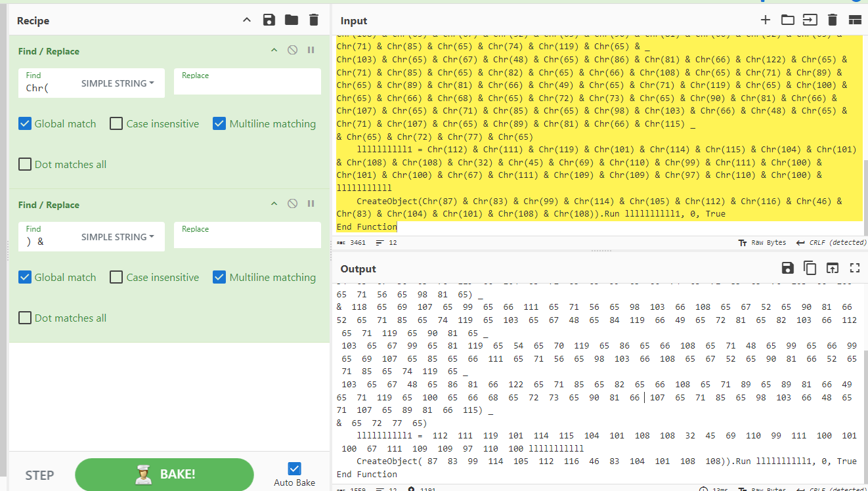Disable the second Find / Replace operation
The image size is (868, 491).
pos(293,204)
